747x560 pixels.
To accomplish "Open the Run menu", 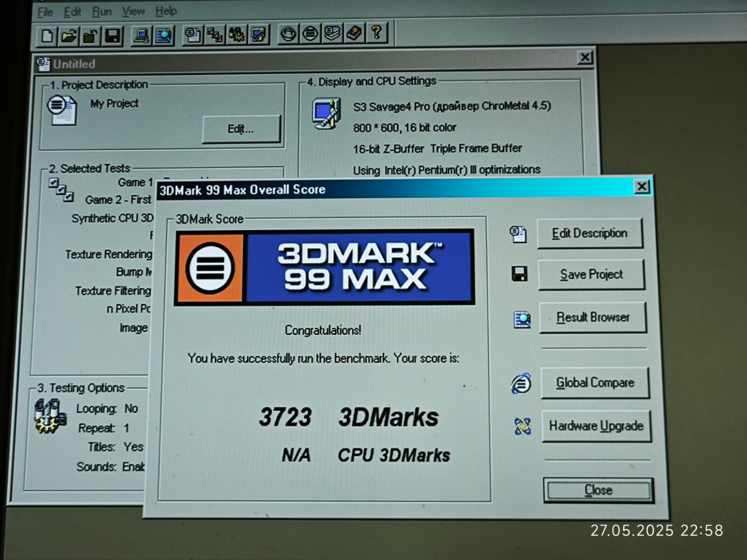I will (102, 11).
